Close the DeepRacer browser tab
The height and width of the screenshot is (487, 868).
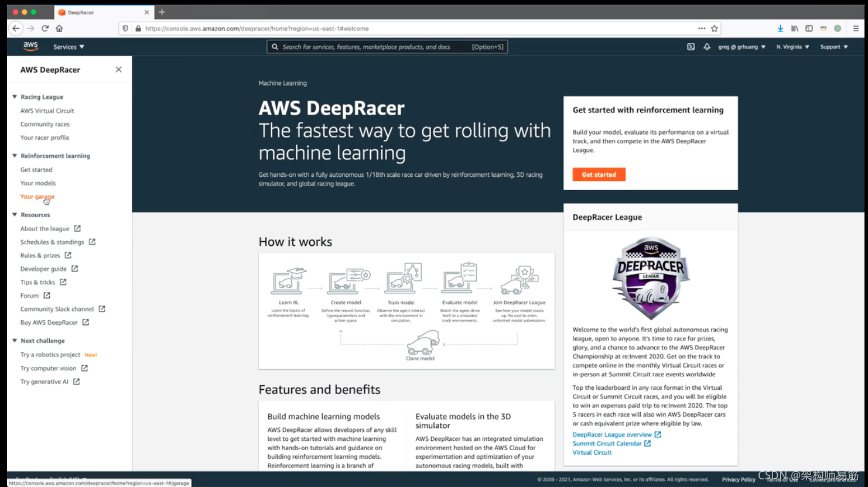point(146,12)
